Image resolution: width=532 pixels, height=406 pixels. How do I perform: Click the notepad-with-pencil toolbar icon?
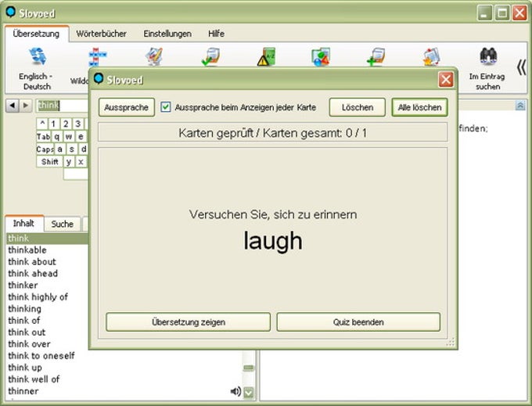tap(154, 56)
